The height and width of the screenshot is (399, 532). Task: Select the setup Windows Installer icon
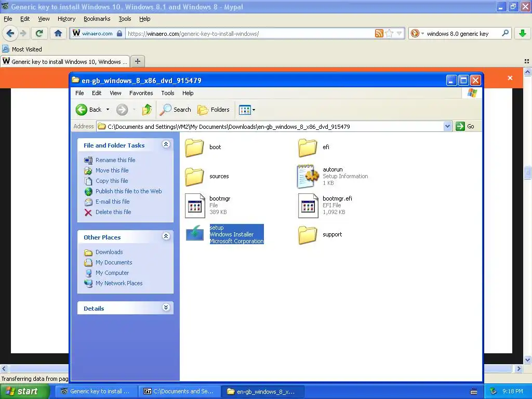tap(195, 234)
